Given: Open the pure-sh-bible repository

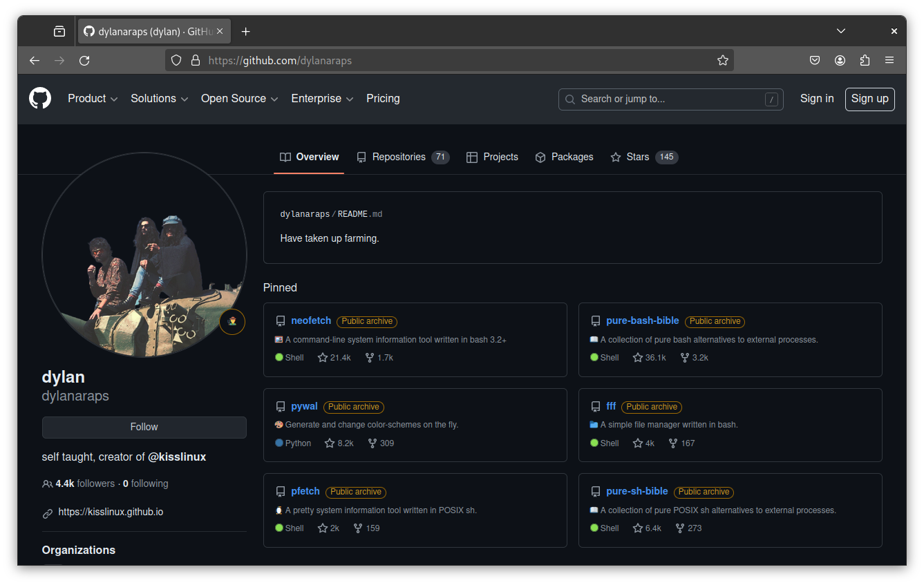Looking at the screenshot, I should 637,492.
